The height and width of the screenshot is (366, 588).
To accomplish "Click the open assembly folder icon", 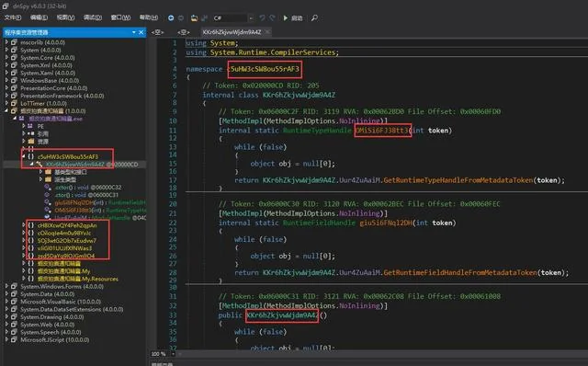I will click(194, 17).
